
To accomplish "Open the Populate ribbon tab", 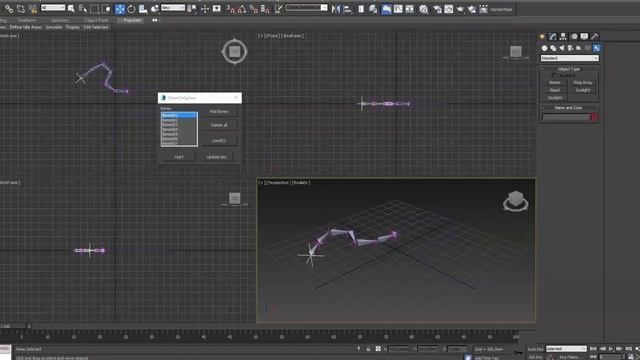I will click(131, 20).
